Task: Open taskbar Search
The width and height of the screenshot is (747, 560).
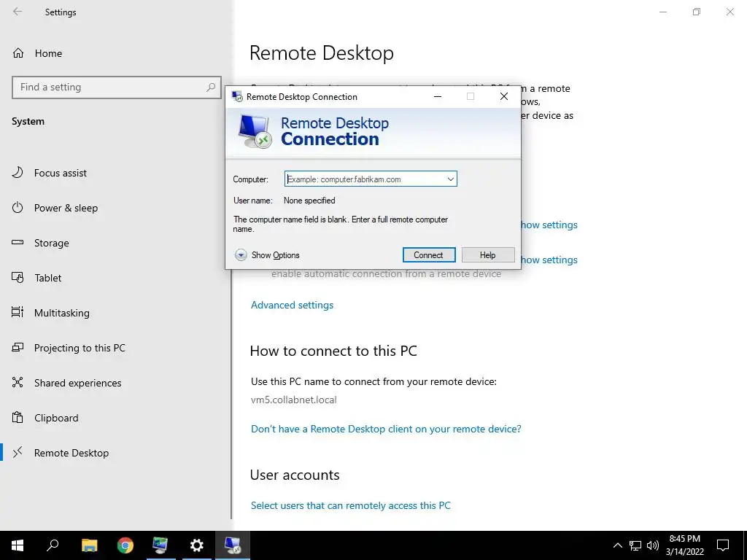Action: [x=53, y=545]
